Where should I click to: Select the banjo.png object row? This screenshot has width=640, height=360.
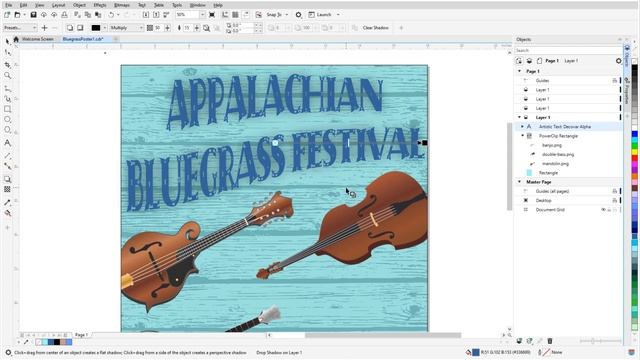pyautogui.click(x=569, y=145)
